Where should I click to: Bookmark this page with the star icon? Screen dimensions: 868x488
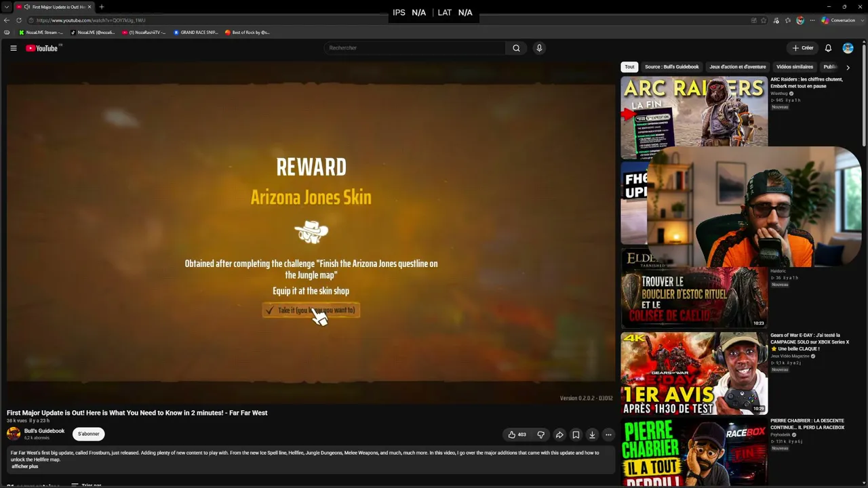(764, 20)
